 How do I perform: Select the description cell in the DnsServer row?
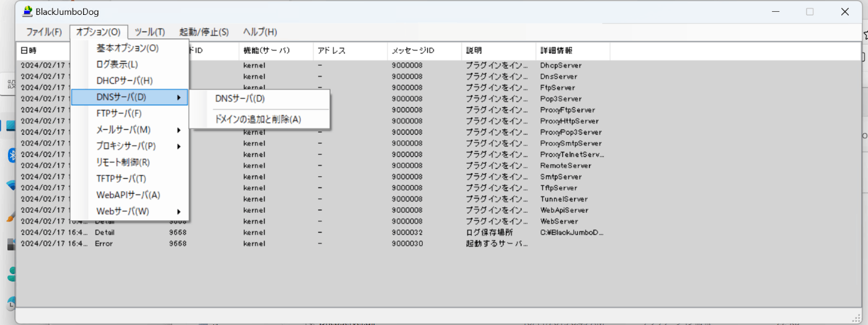click(x=497, y=76)
